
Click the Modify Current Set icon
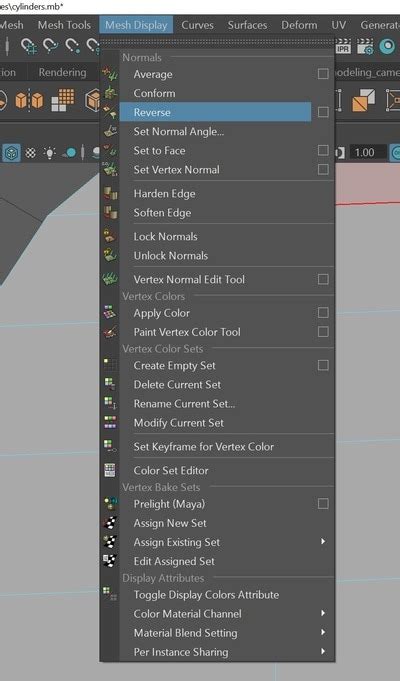pos(110,423)
